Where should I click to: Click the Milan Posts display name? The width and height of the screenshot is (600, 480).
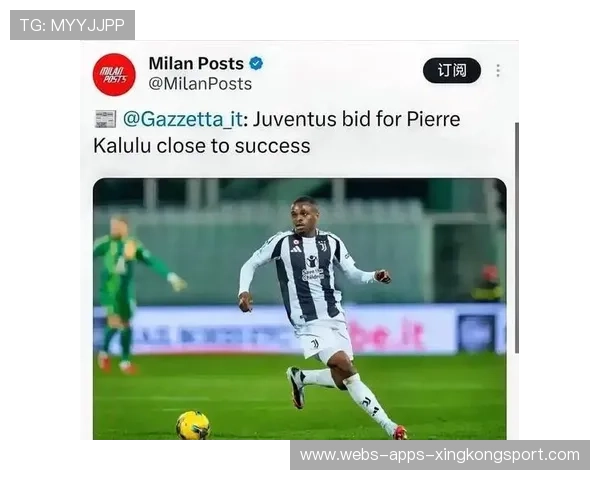tap(196, 63)
